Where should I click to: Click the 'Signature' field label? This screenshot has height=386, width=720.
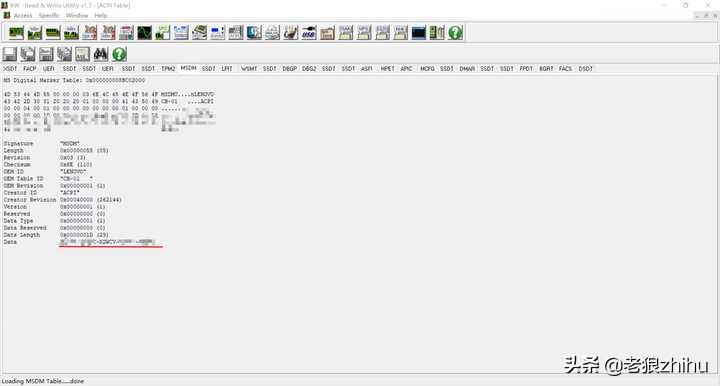[x=18, y=144]
